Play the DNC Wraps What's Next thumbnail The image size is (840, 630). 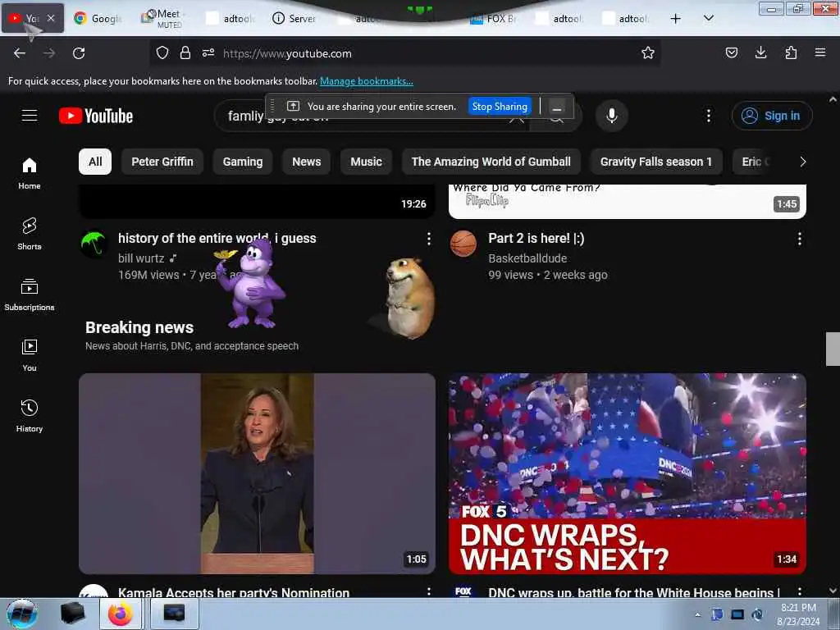click(628, 473)
